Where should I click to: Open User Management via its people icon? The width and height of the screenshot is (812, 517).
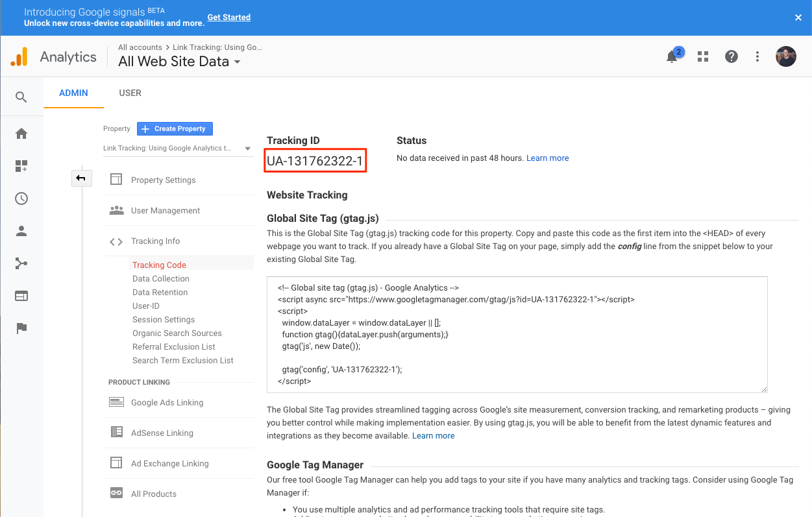coord(116,210)
